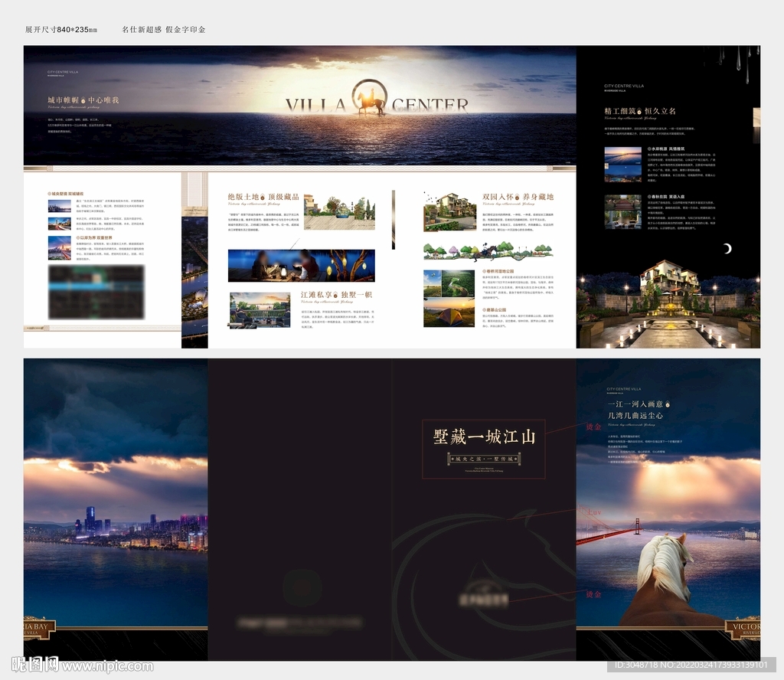784x680 pixels.
Task: Click the red Euv annotation label
Action: click(594, 512)
